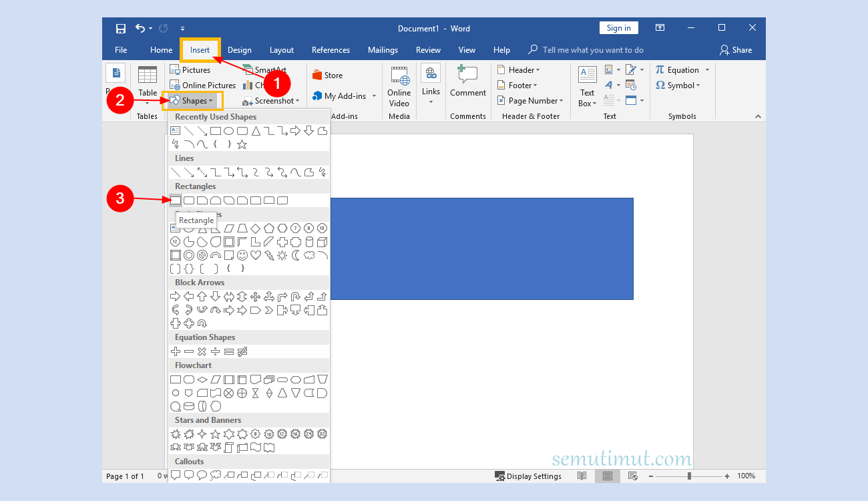
Task: Zoom out with the minus button
Action: [651, 476]
